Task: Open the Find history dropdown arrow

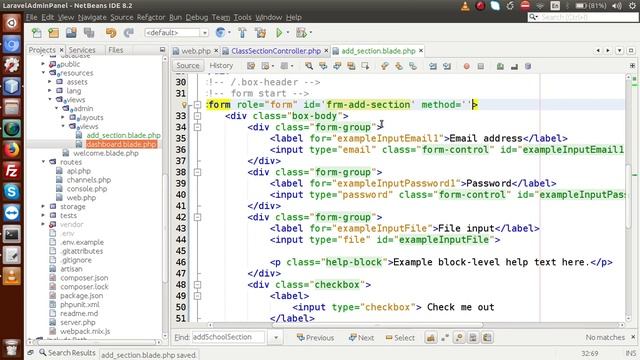Action: [x=276, y=338]
